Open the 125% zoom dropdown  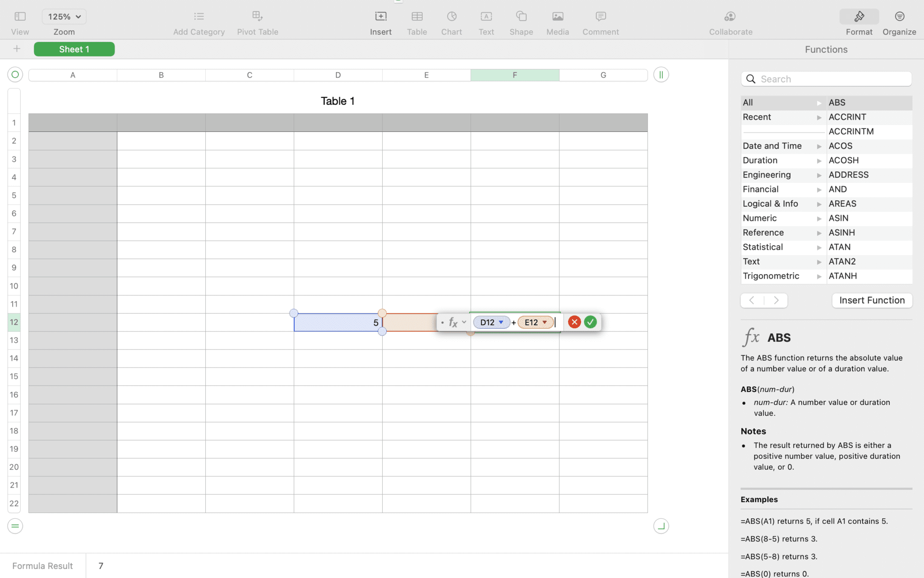pos(64,17)
